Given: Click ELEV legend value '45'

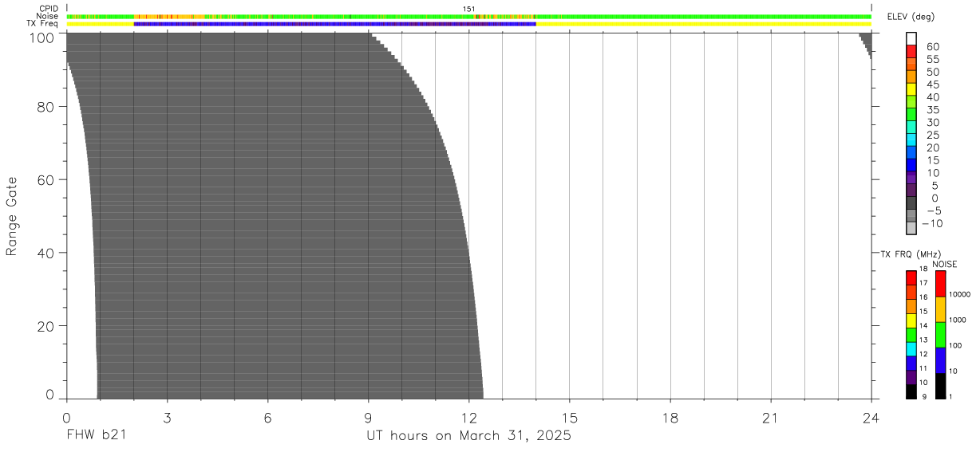Looking at the screenshot, I should (x=933, y=85).
